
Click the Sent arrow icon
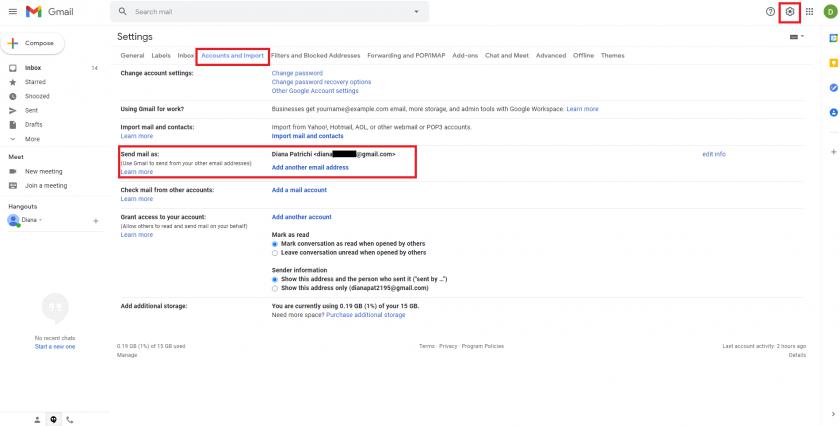pos(13,110)
